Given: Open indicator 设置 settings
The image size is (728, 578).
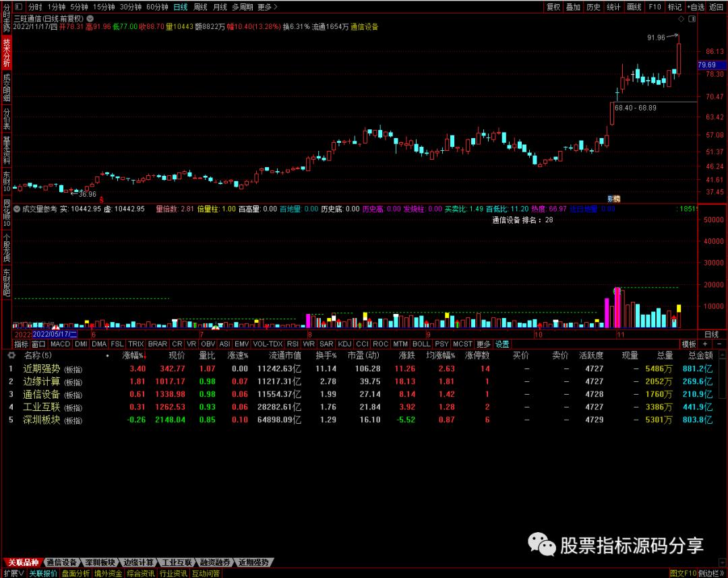Looking at the screenshot, I should pos(502,344).
